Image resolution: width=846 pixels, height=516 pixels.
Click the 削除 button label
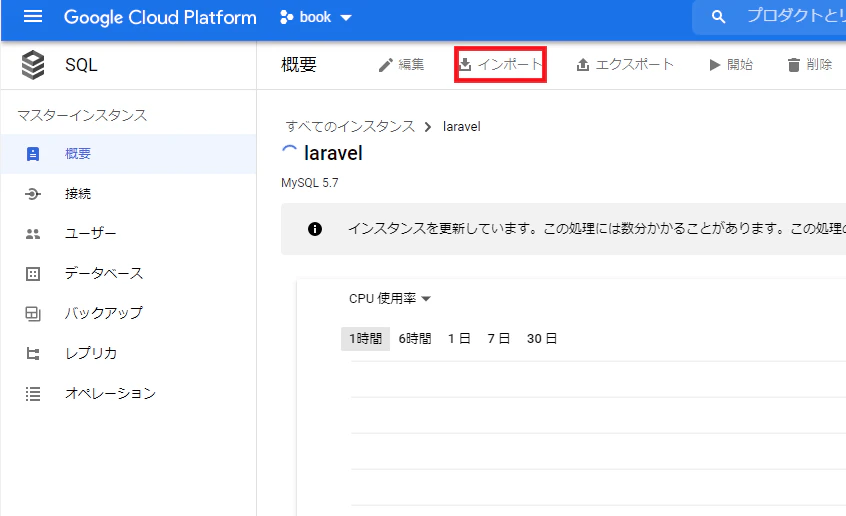tap(819, 65)
